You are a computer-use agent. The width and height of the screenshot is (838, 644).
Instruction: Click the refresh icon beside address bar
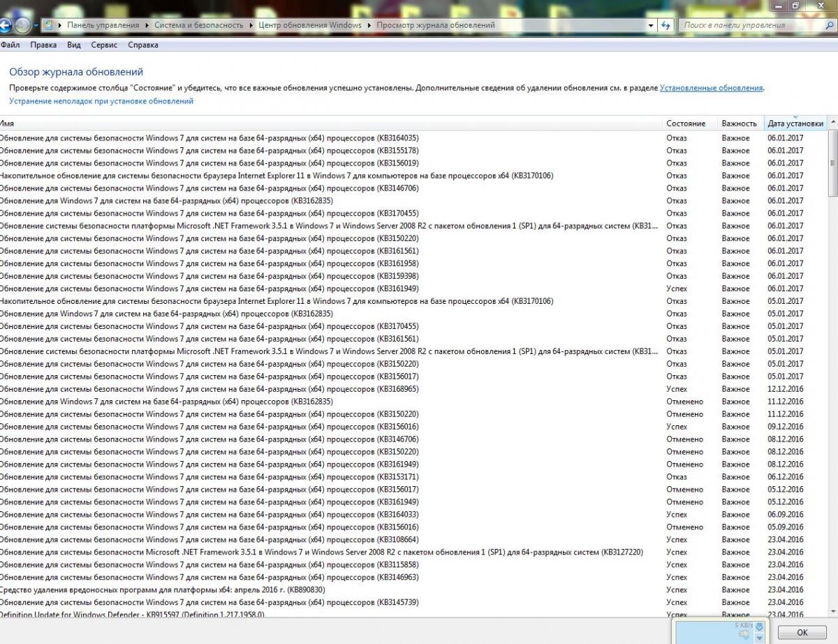[666, 25]
